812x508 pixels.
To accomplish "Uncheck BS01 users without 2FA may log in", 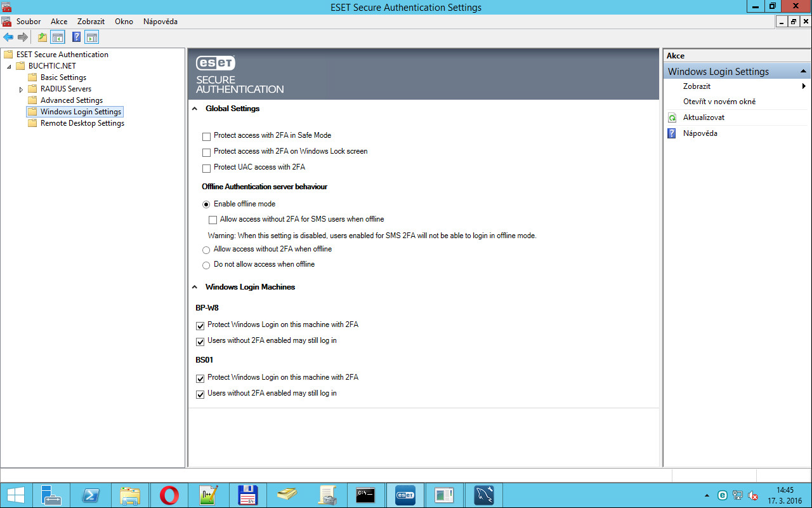I will point(200,394).
